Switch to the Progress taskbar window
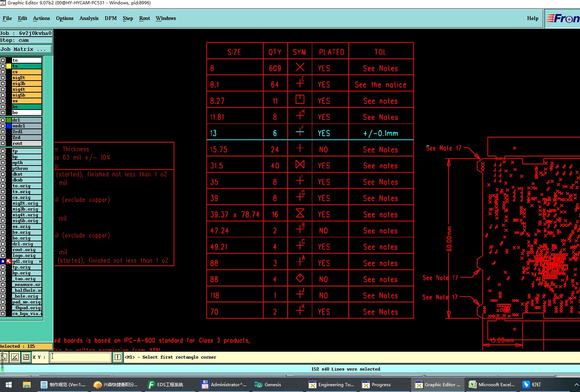This screenshot has width=580, height=392. click(x=376, y=384)
